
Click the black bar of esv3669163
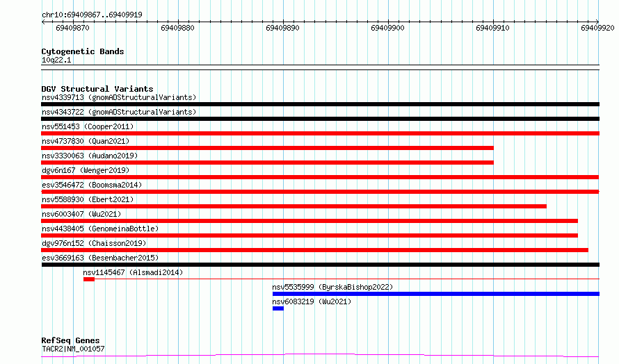[320, 265]
